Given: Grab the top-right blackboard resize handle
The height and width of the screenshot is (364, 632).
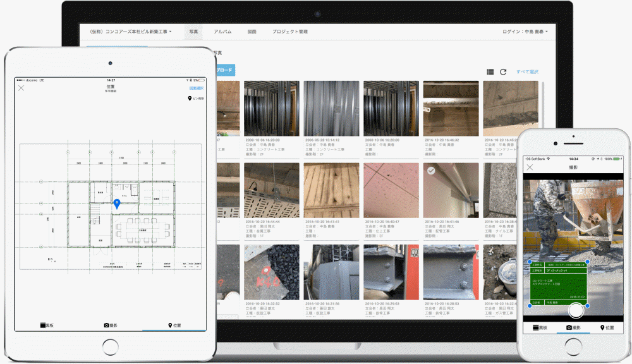Looking at the screenshot, I should [588, 261].
